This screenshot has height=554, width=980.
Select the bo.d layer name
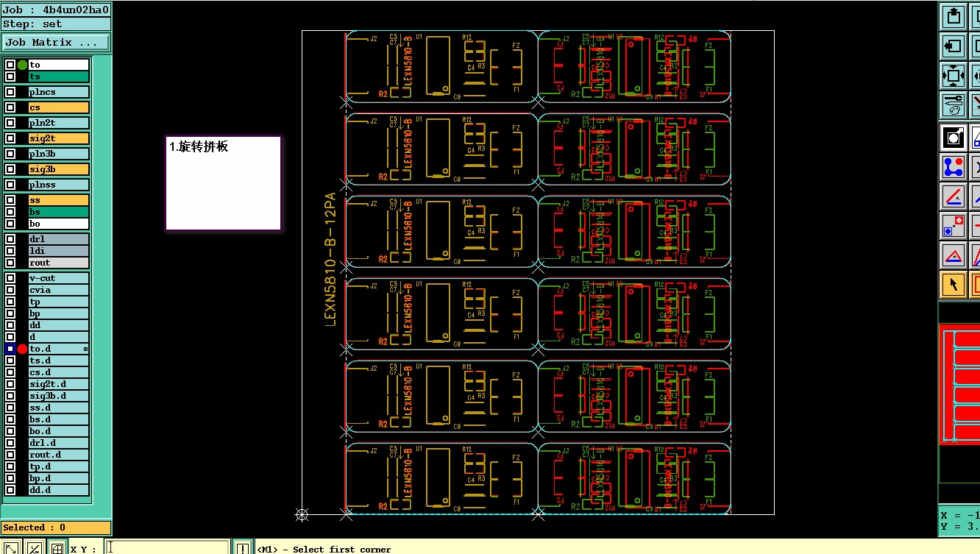(59, 431)
